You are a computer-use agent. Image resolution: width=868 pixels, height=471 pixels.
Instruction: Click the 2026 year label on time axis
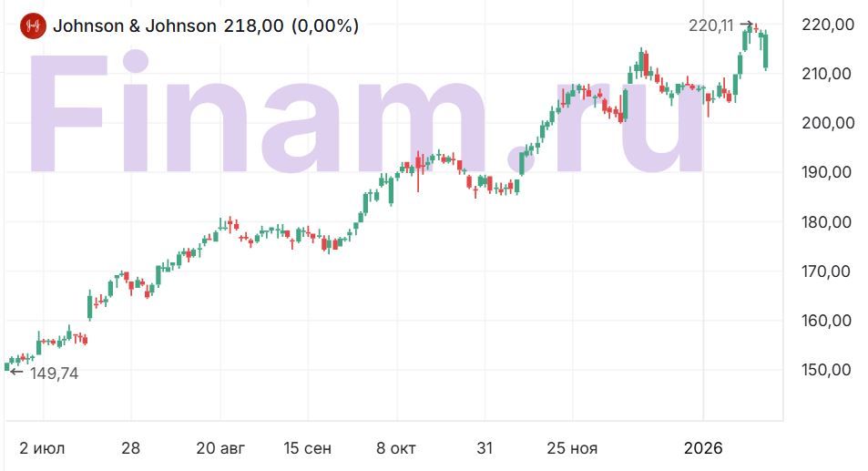(703, 448)
